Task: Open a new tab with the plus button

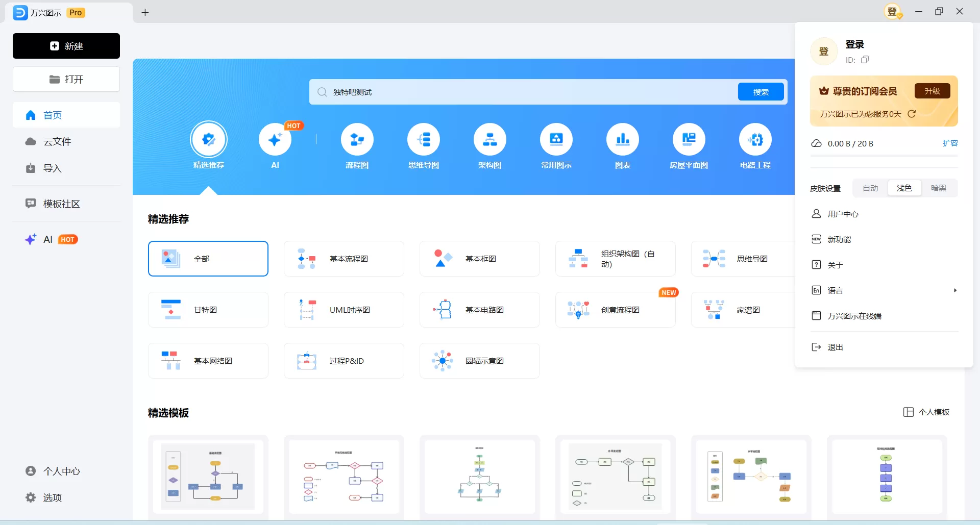Action: pos(145,12)
